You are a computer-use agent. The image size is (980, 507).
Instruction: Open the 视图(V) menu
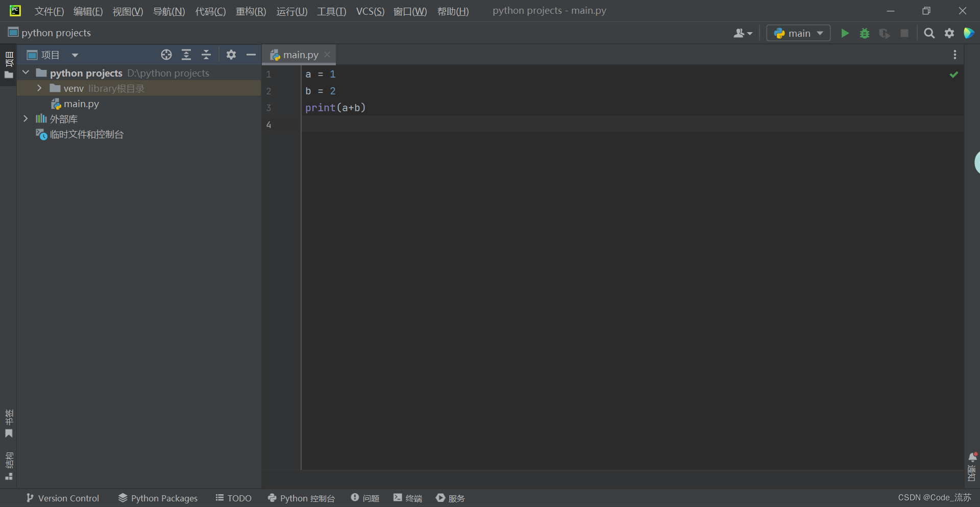coord(128,11)
